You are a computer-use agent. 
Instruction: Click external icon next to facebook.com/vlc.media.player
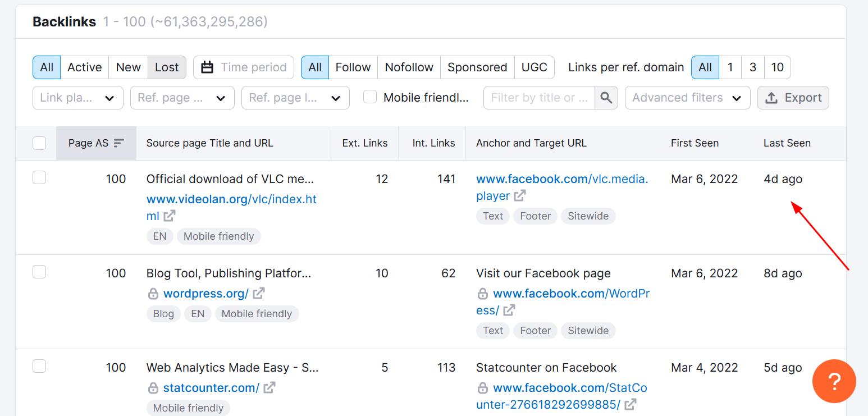(x=520, y=196)
